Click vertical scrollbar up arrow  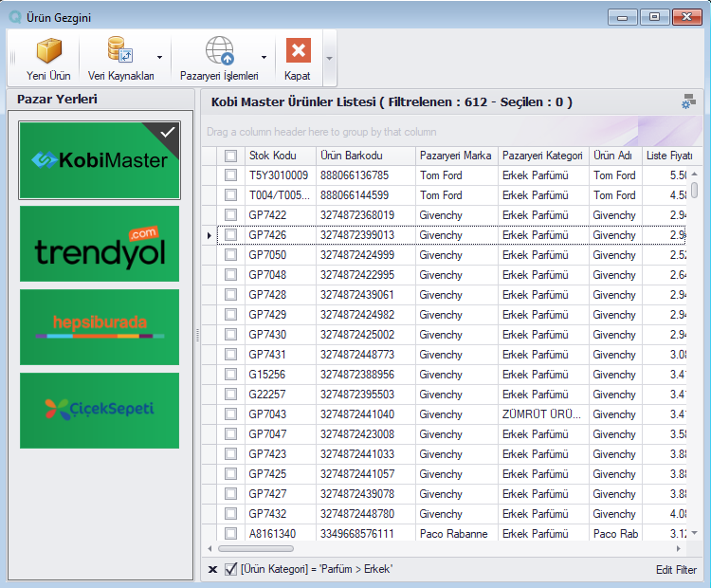[x=694, y=175]
